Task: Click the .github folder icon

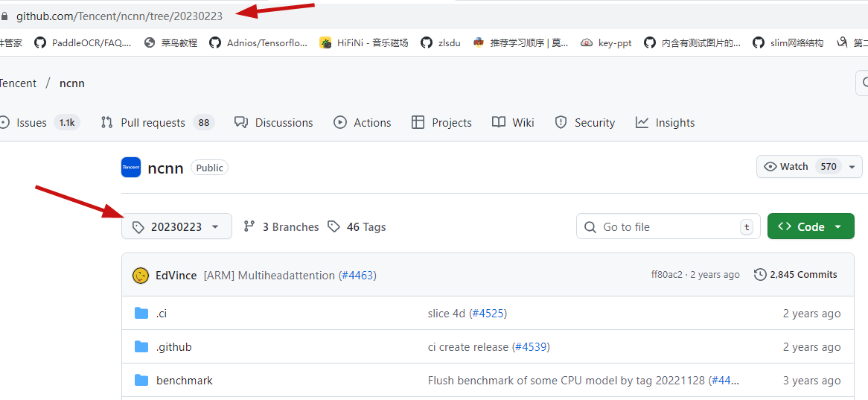Action: pyautogui.click(x=141, y=347)
